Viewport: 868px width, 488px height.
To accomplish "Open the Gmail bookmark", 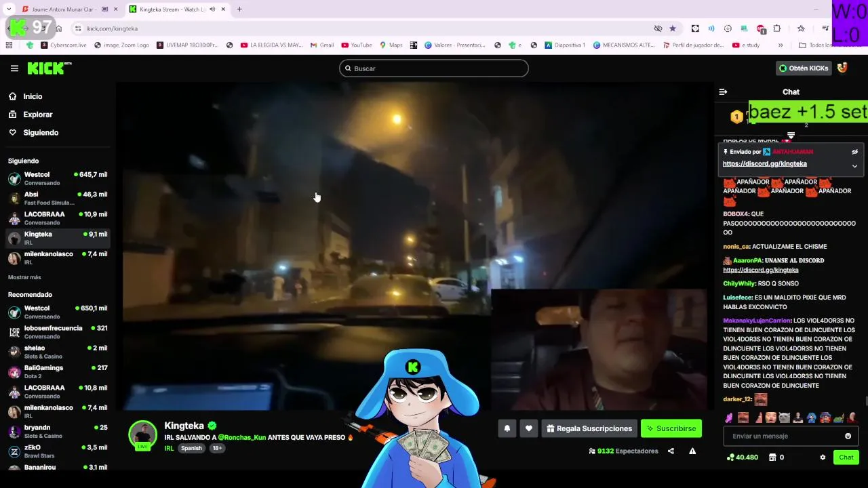I will 322,45.
